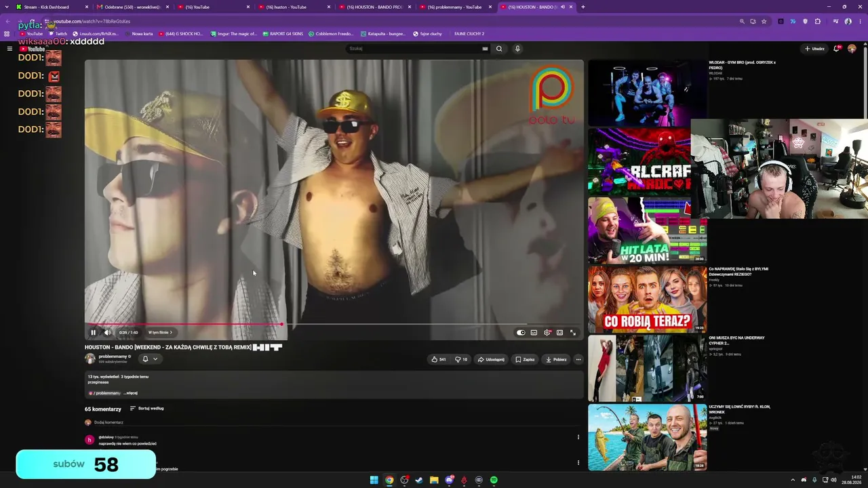
Task: Like the video with thumbs up
Action: pyautogui.click(x=439, y=359)
